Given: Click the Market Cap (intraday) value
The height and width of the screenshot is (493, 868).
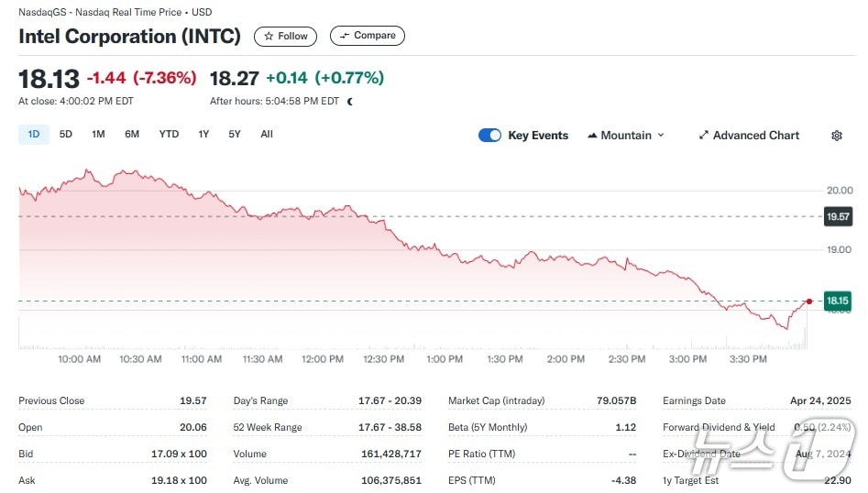Looking at the screenshot, I should click(x=617, y=401).
